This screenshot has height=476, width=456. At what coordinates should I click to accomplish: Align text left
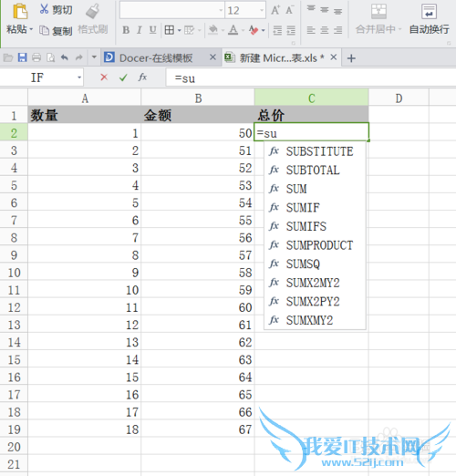click(x=311, y=30)
